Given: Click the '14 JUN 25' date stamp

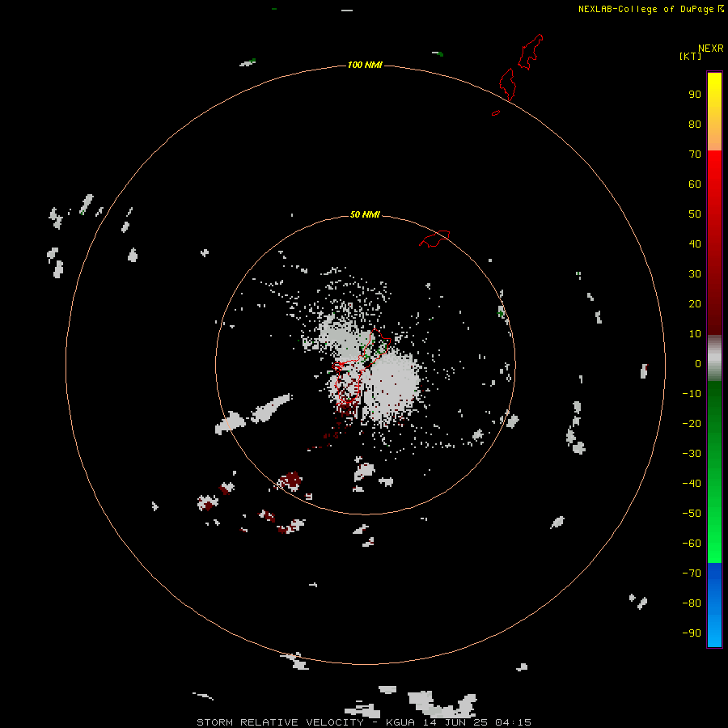Looking at the screenshot, I should point(455,722).
